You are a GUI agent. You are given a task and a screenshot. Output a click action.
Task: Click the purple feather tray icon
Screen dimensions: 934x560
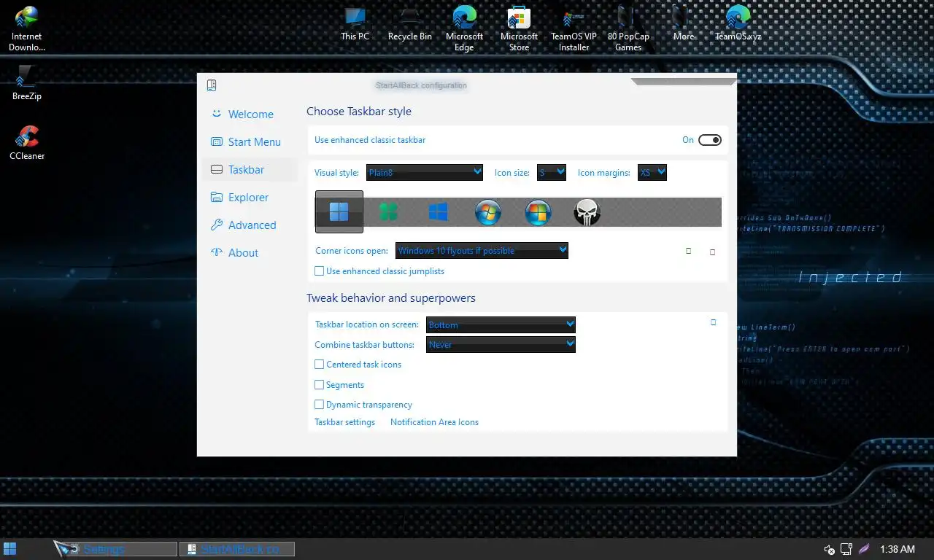(864, 549)
